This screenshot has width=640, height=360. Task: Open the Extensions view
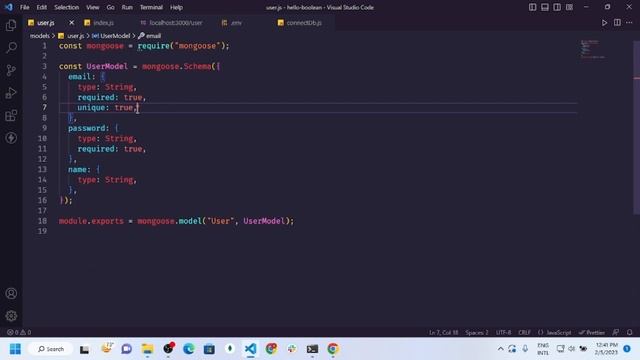(x=11, y=116)
